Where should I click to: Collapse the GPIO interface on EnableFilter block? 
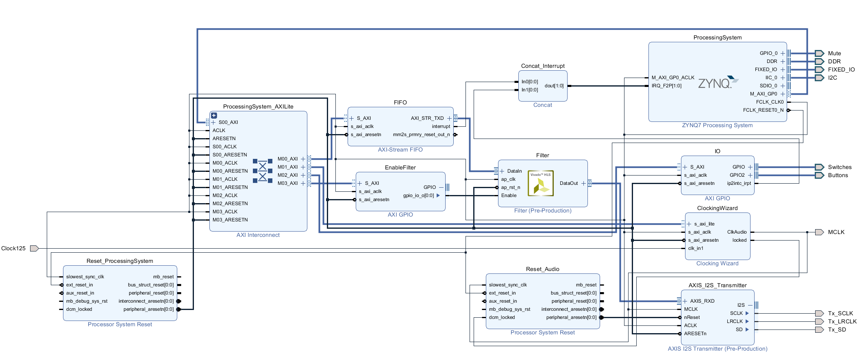pyautogui.click(x=441, y=187)
